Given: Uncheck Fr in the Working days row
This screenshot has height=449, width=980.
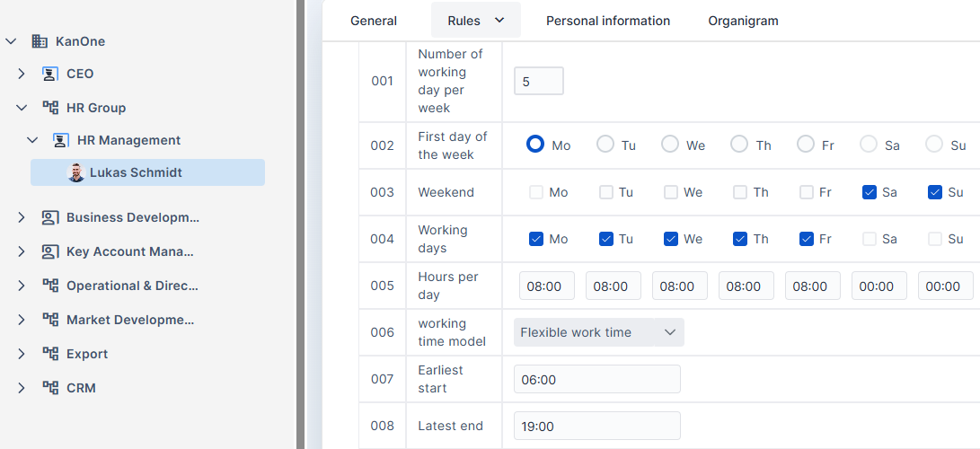Looking at the screenshot, I should (x=806, y=239).
